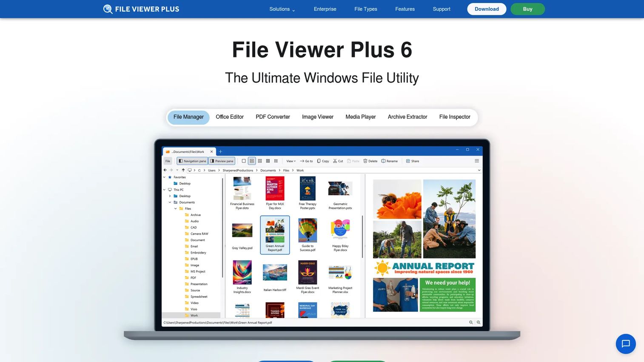Switch to the PDF Converter tab
This screenshot has height=362, width=644.
click(273, 117)
